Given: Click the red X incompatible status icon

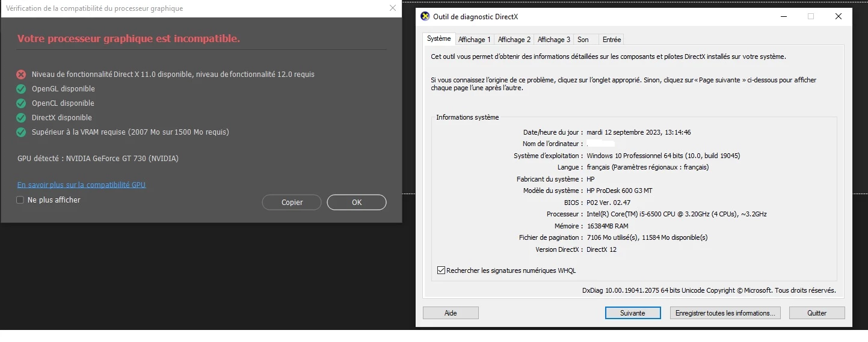Looking at the screenshot, I should coord(21,75).
